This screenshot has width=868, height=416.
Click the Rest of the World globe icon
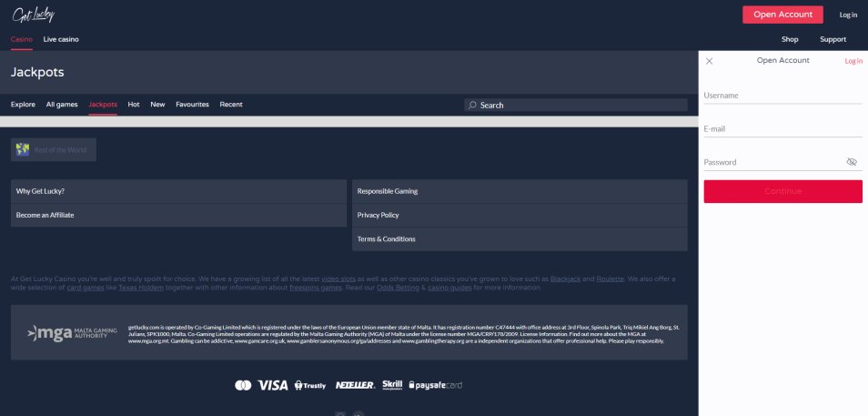(23, 149)
